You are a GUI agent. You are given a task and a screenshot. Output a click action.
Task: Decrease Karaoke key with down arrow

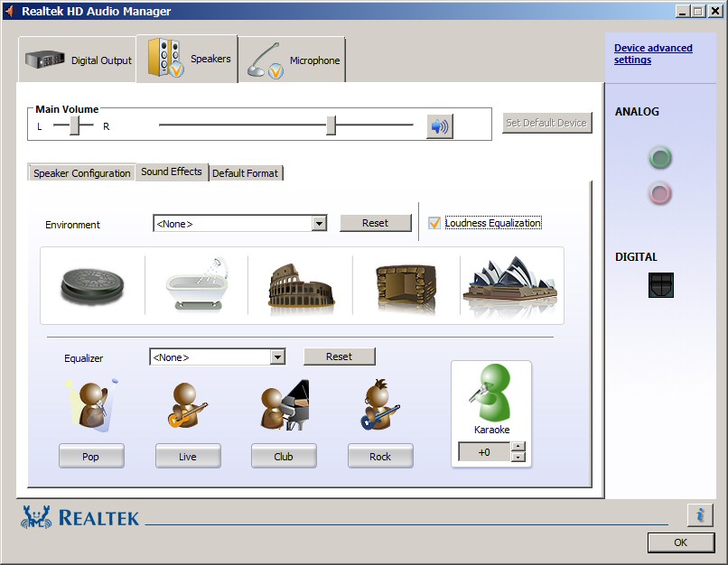click(518, 458)
